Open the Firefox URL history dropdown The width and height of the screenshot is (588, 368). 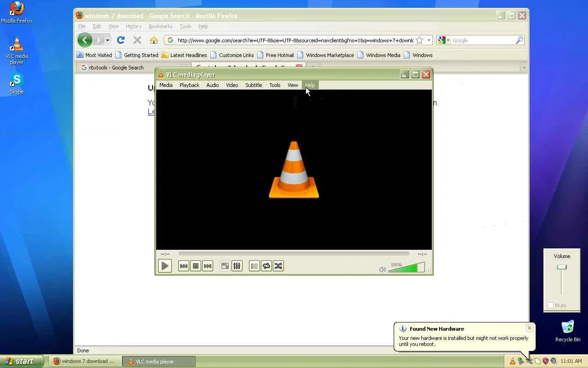(x=429, y=40)
